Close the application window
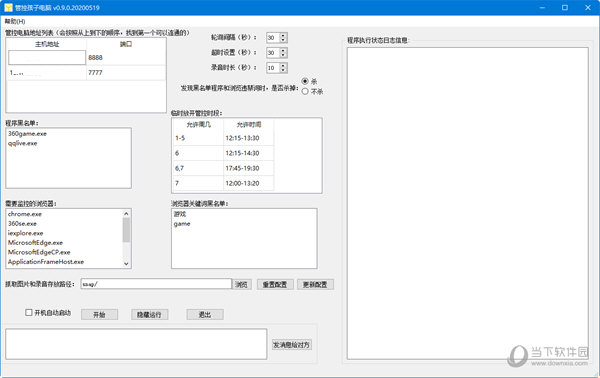The width and height of the screenshot is (600, 378). [588, 8]
